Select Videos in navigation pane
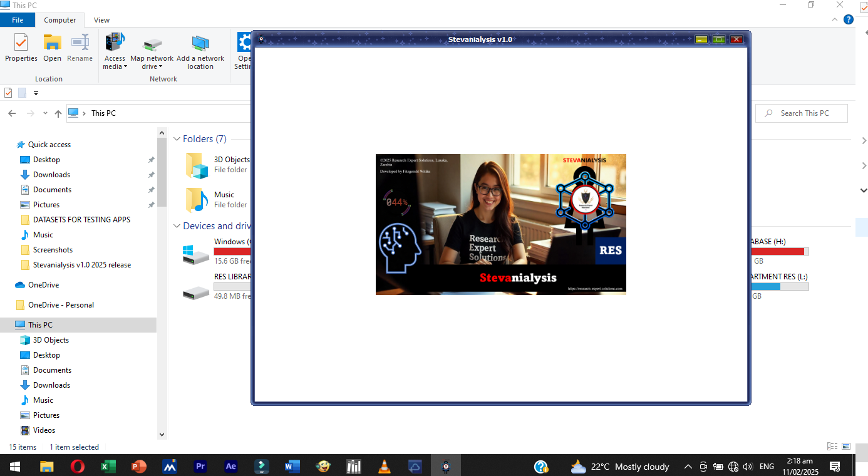 pos(44,430)
